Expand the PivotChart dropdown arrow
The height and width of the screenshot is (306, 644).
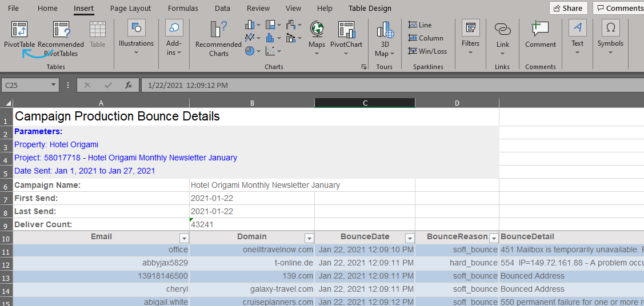coord(346,53)
